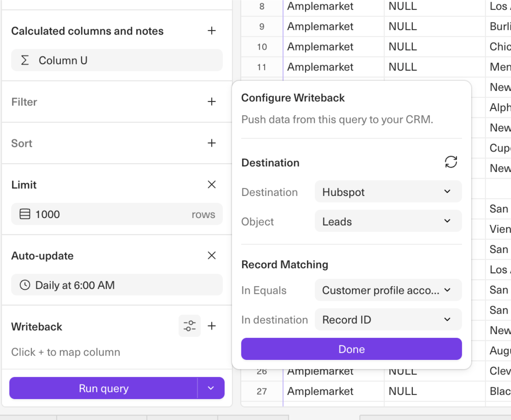Click Done in Configure Writeback
Image resolution: width=511 pixels, height=420 pixels.
click(x=351, y=349)
